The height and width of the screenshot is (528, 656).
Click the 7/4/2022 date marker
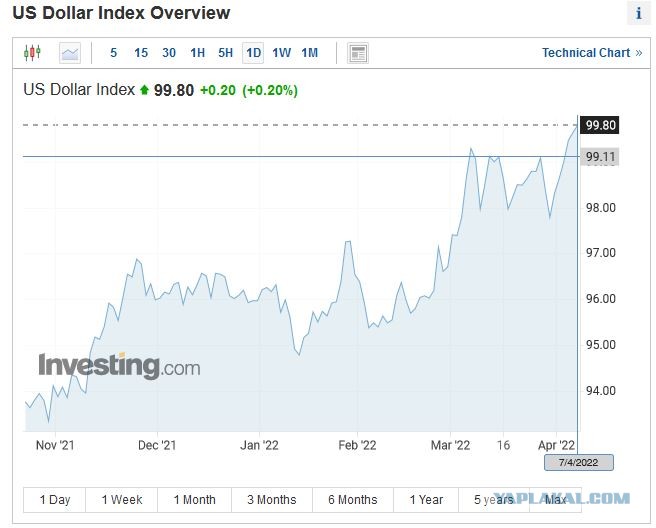click(579, 462)
